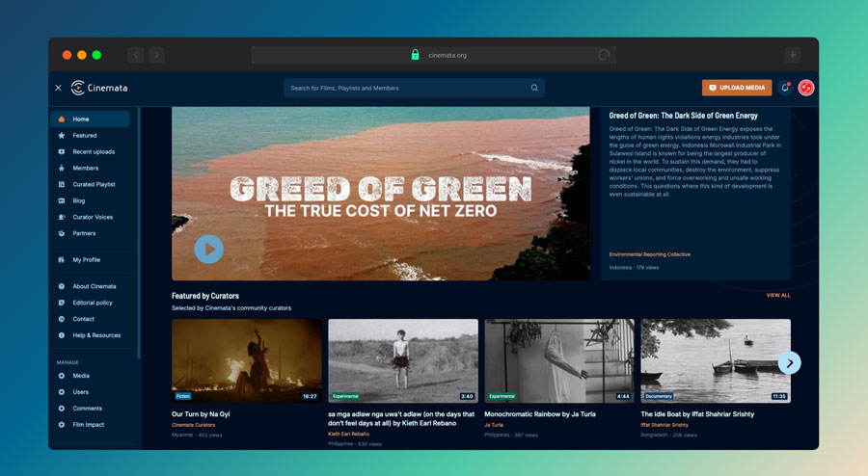Image resolution: width=868 pixels, height=476 pixels.
Task: Reload the page in address bar
Action: tap(604, 55)
